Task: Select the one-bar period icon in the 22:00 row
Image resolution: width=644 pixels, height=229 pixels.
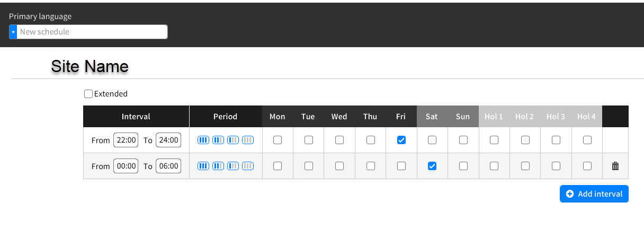Action: pyautogui.click(x=233, y=140)
